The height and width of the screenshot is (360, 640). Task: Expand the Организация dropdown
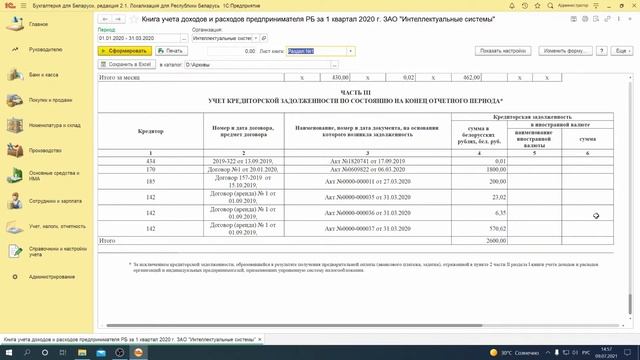pyautogui.click(x=256, y=38)
